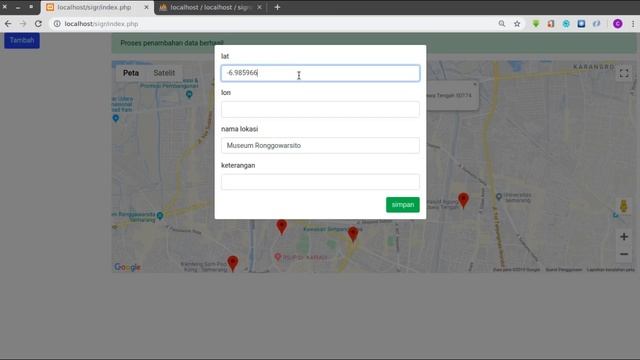640x360 pixels.
Task: Click the red marker near Google logo
Action: point(233,263)
